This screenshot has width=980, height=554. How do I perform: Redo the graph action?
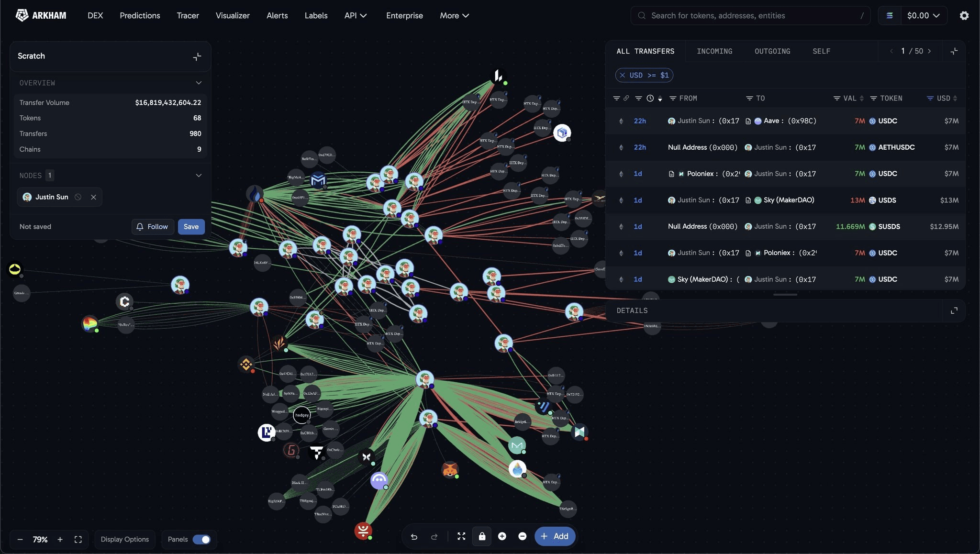coord(434,537)
